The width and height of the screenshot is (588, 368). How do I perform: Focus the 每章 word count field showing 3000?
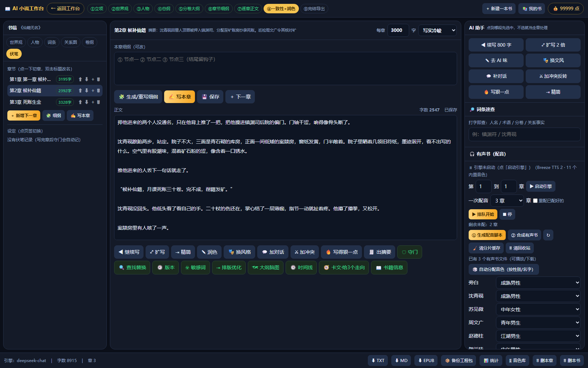coord(398,30)
